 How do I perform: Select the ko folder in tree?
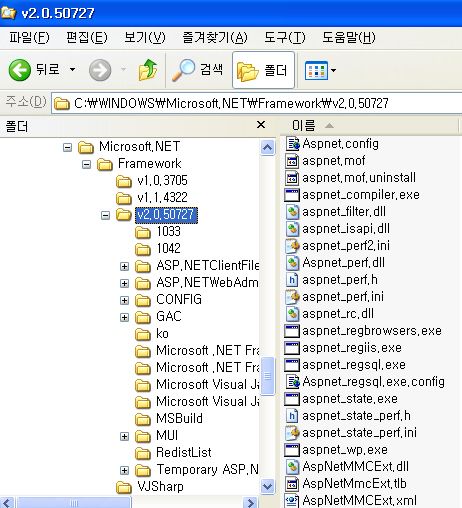pos(152,334)
